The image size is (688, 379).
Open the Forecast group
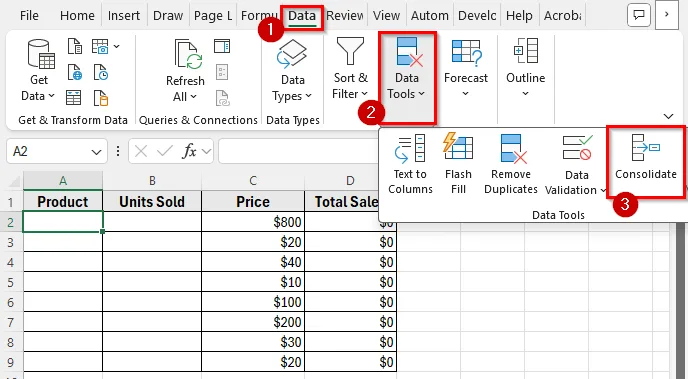click(x=466, y=68)
